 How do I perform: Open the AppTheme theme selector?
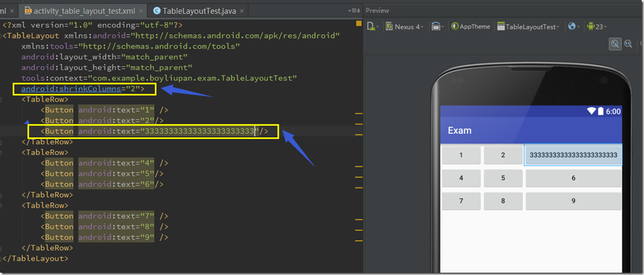pos(471,27)
